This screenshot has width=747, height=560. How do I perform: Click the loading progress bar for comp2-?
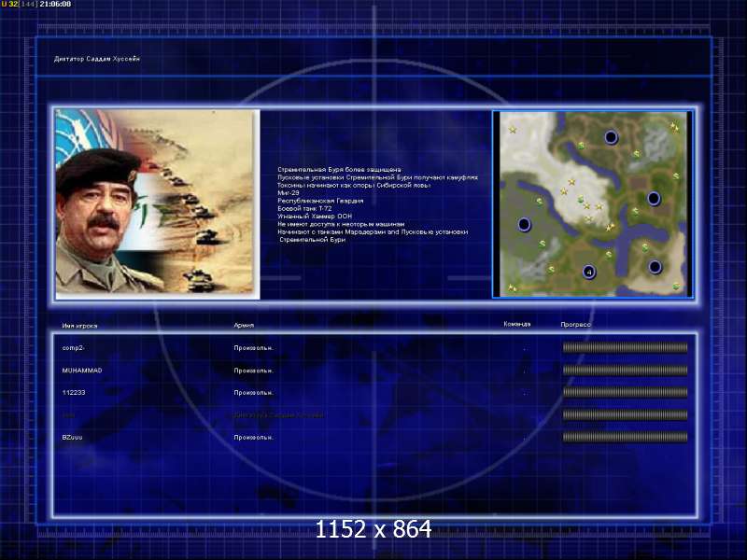pyautogui.click(x=625, y=347)
